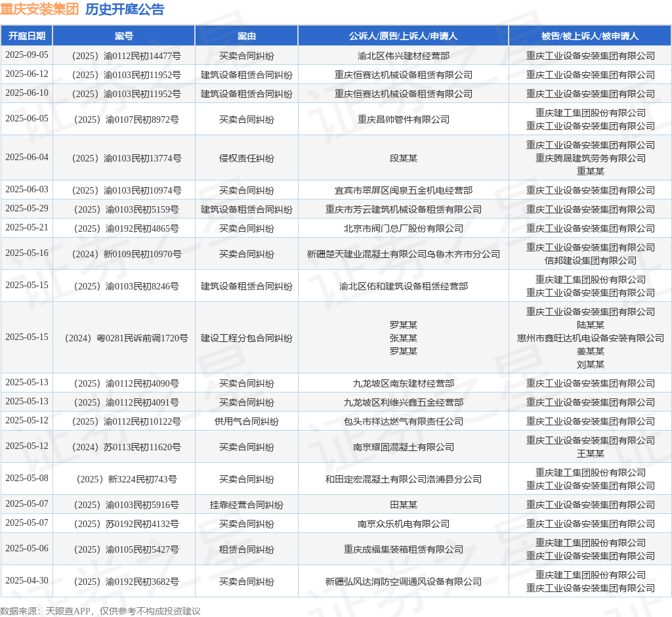Click case number 渝0103民初5159号
The image size is (672, 617).
142,209
